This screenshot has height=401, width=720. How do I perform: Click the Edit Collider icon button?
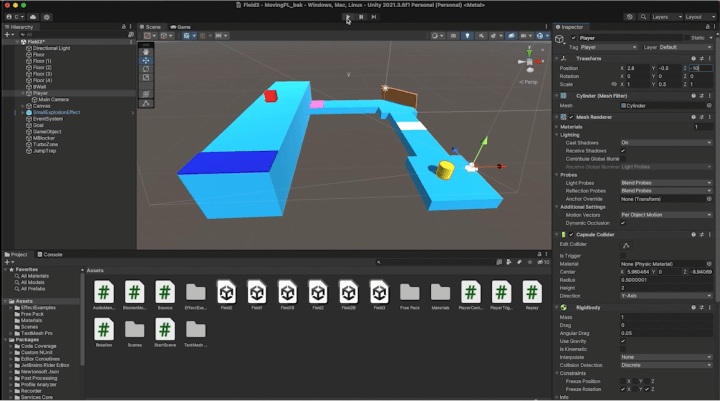pyautogui.click(x=624, y=245)
